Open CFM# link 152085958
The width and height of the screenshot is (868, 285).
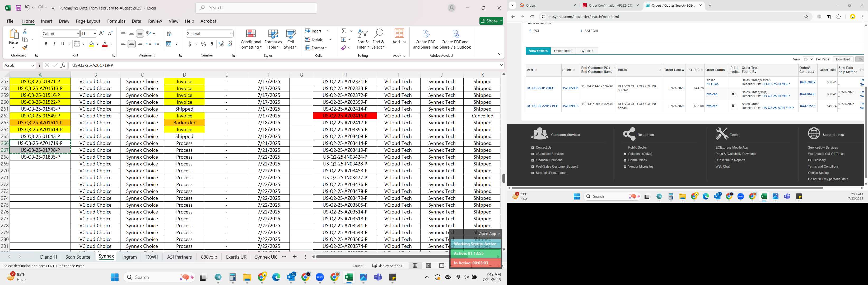570,88
